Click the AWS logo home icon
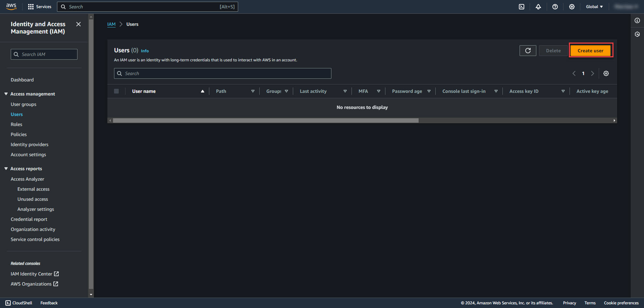Image resolution: width=644 pixels, height=308 pixels. tap(11, 7)
